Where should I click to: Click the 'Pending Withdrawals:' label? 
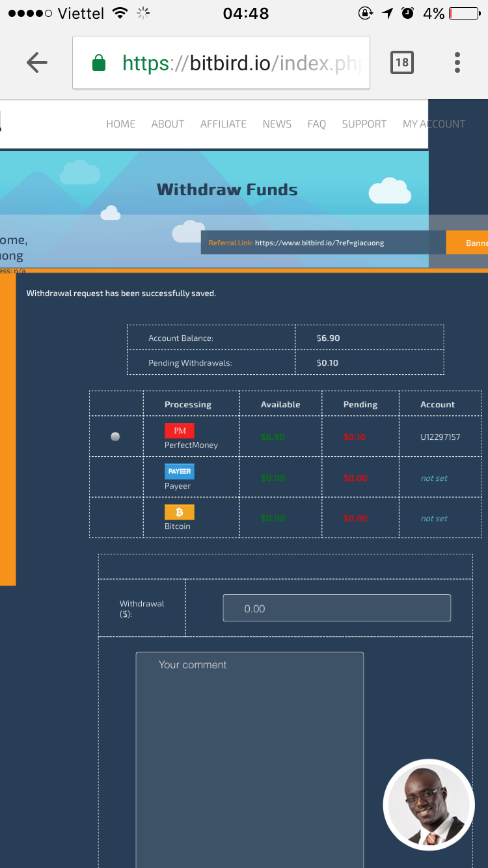coord(190,363)
